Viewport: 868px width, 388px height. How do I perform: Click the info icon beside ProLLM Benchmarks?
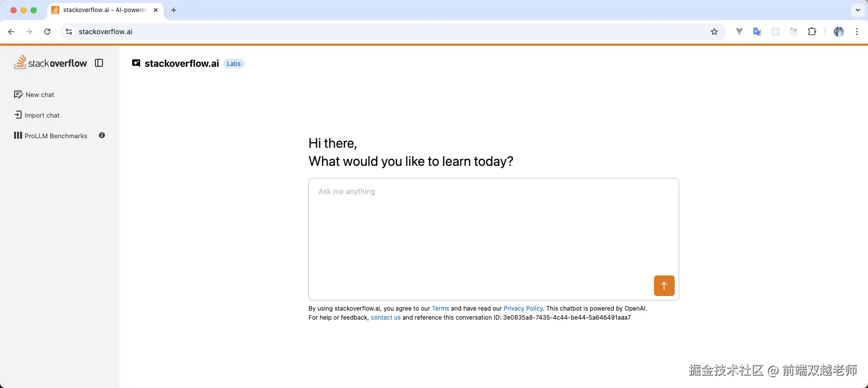[x=102, y=136]
